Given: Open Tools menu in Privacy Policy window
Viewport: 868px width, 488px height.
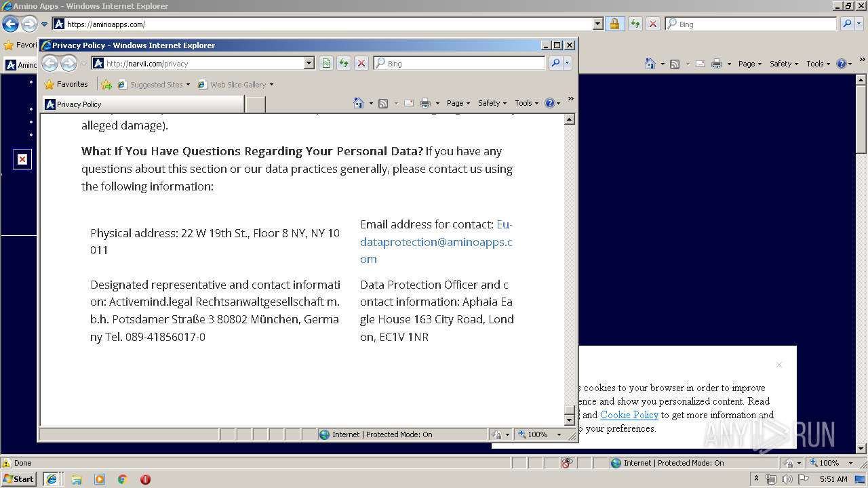Looking at the screenshot, I should pyautogui.click(x=526, y=103).
